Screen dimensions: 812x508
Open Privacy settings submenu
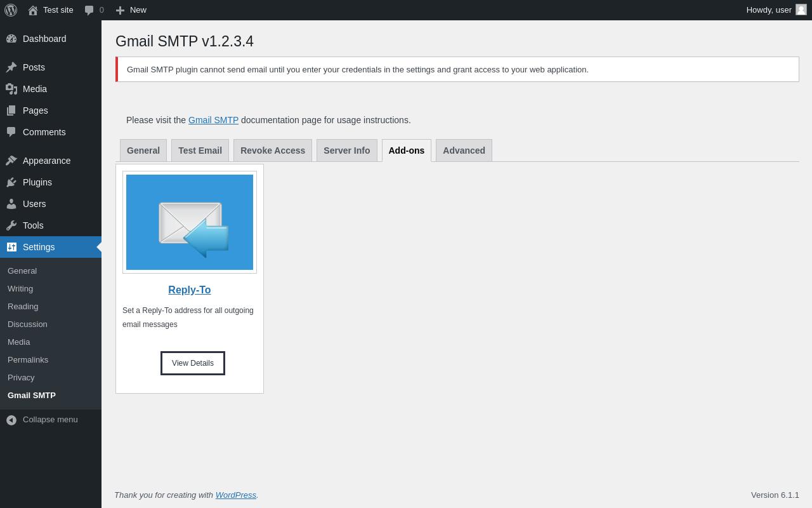click(21, 378)
